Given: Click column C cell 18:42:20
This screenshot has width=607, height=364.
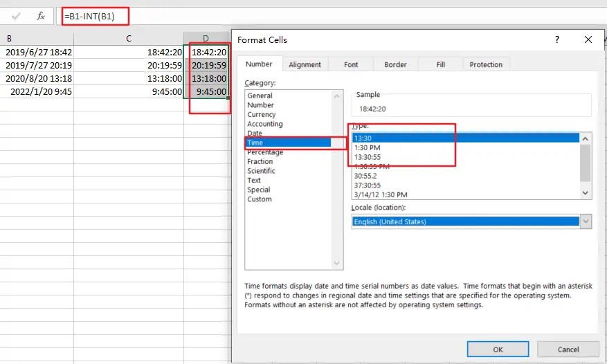Looking at the screenshot, I should (129, 52).
